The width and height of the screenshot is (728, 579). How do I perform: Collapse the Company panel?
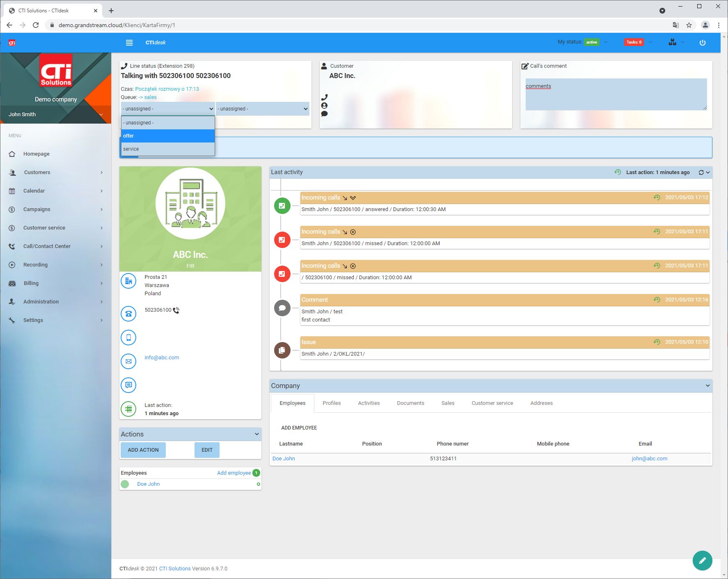[707, 386]
